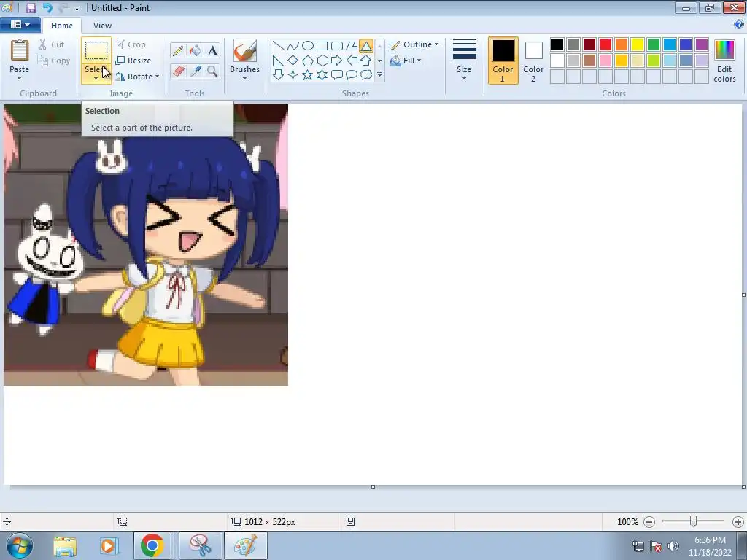This screenshot has width=747, height=560.
Task: Choose the Pentagon shape
Action: click(308, 61)
